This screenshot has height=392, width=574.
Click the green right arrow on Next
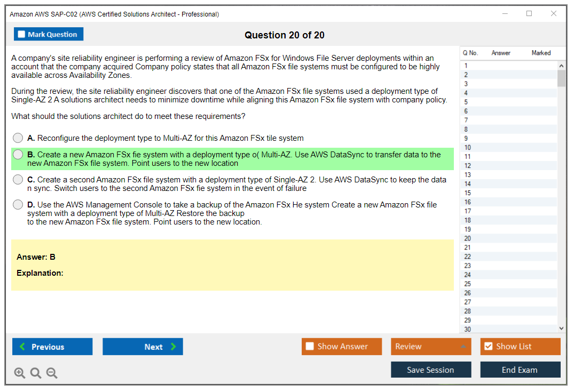tap(174, 347)
